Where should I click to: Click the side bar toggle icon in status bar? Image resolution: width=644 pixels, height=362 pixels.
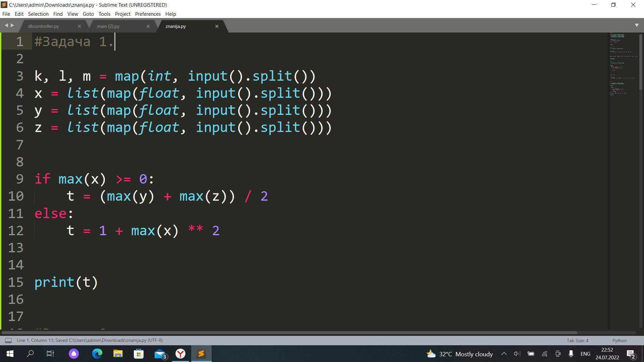pos(8,341)
